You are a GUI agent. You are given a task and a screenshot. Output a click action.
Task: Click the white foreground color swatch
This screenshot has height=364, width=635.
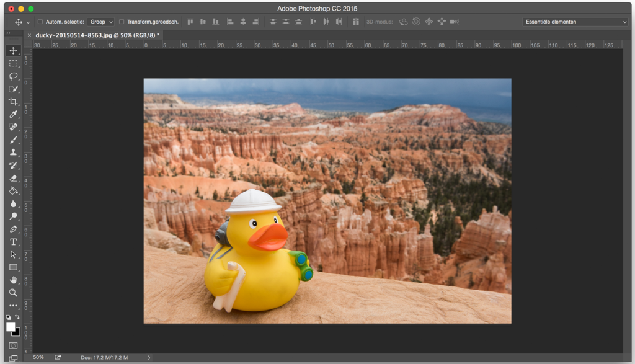coord(11,327)
